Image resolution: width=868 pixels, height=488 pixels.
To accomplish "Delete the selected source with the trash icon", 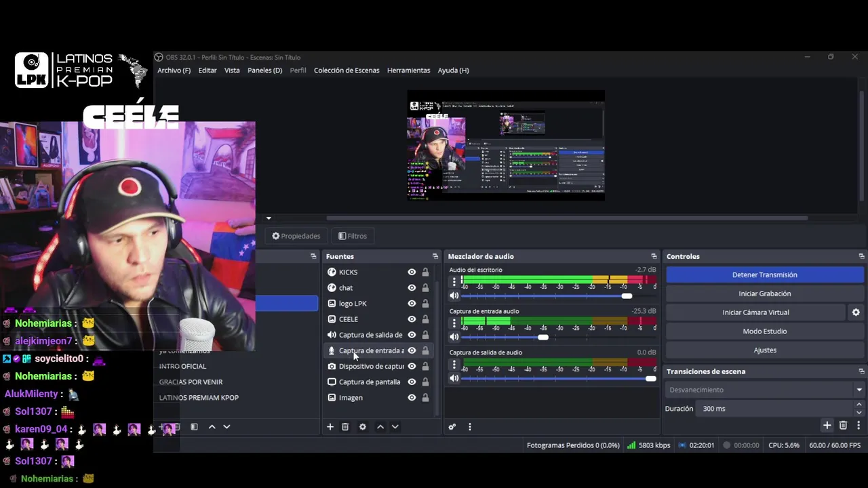I will point(345,427).
